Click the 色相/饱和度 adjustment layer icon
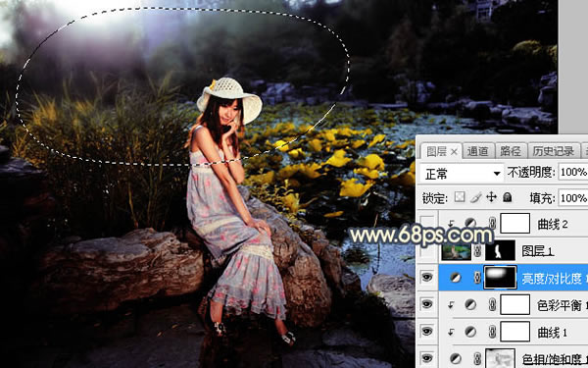 point(456,358)
